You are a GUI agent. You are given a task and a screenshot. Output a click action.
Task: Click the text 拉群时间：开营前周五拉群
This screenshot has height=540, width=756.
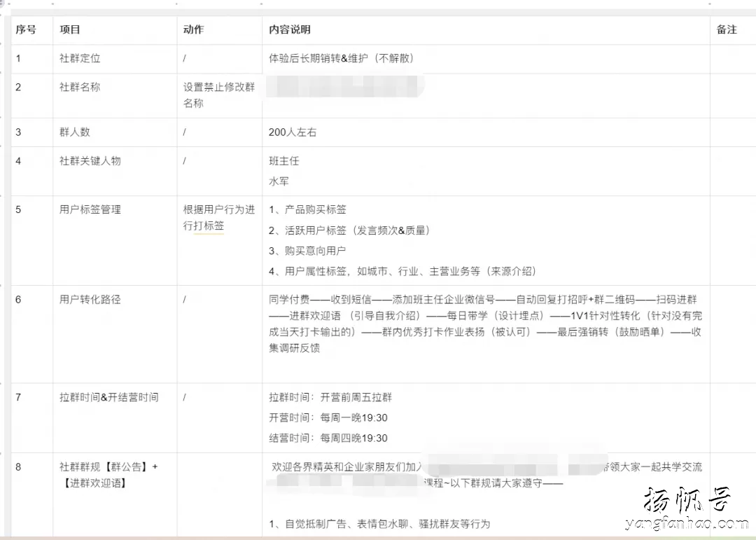pyautogui.click(x=329, y=397)
